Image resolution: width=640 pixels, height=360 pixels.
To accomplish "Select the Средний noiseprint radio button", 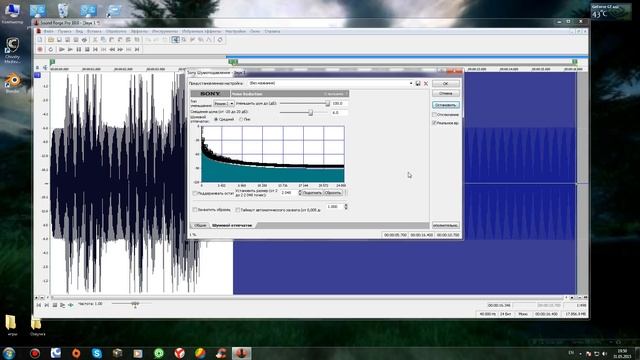I will click(216, 120).
